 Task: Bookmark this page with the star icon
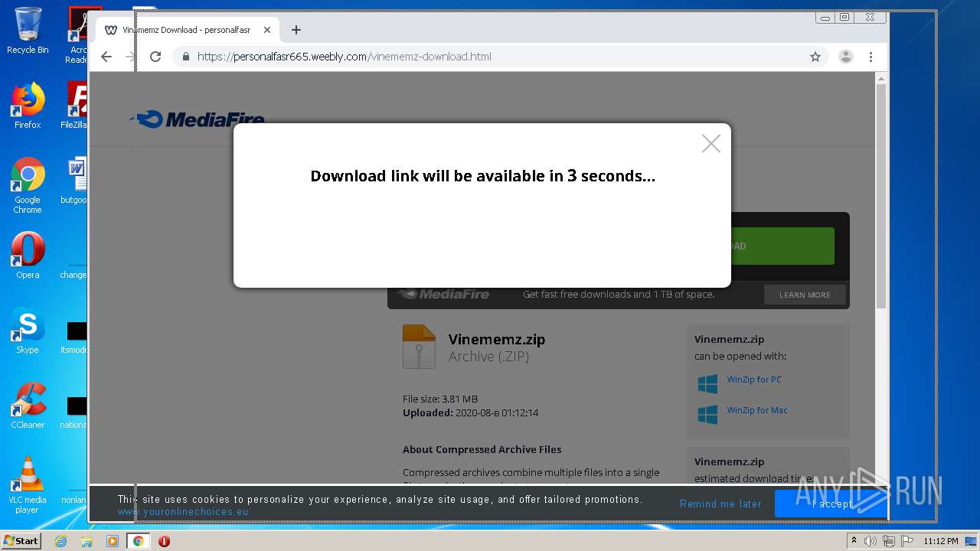coord(815,57)
